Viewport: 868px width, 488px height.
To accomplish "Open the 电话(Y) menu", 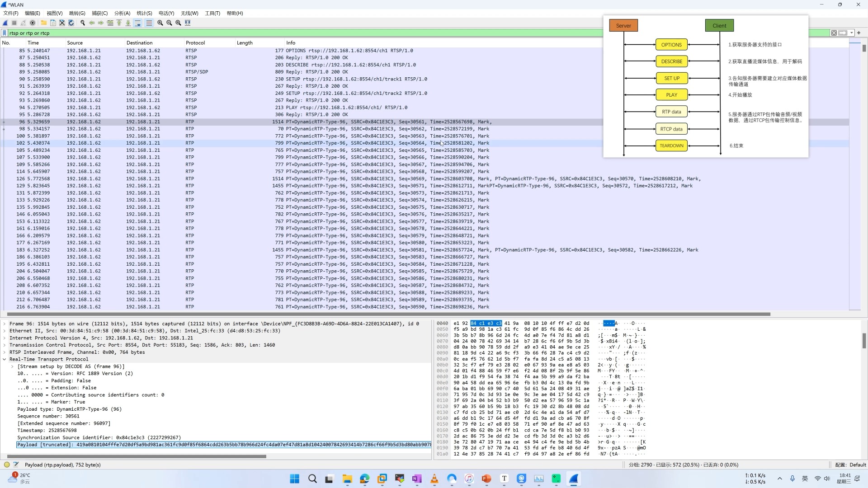I will 166,13.
